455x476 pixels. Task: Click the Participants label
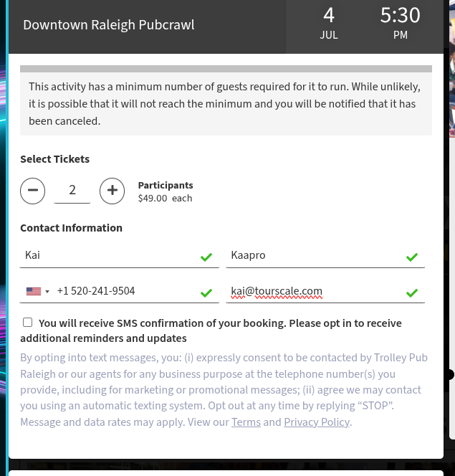tap(166, 185)
